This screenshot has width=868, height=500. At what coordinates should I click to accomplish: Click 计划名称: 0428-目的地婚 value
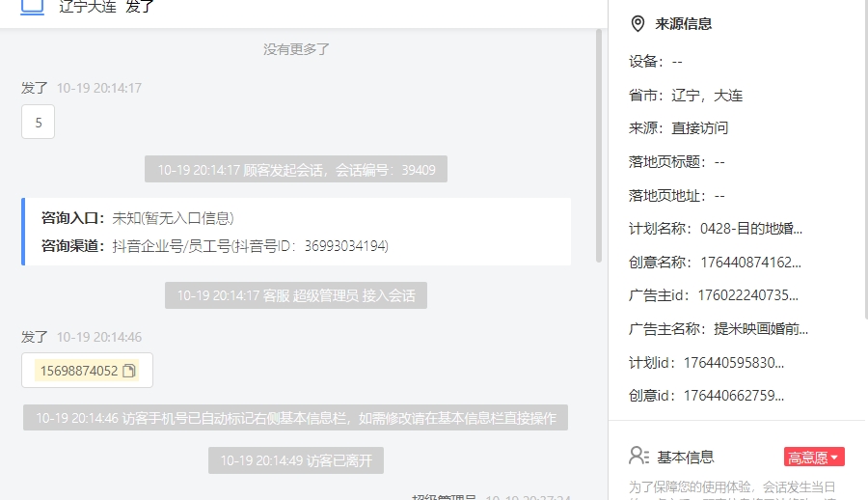coord(751,229)
